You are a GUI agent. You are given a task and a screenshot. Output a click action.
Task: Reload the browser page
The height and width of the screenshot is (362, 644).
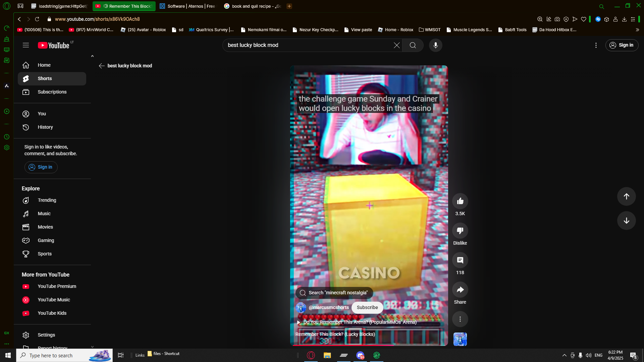point(37,19)
